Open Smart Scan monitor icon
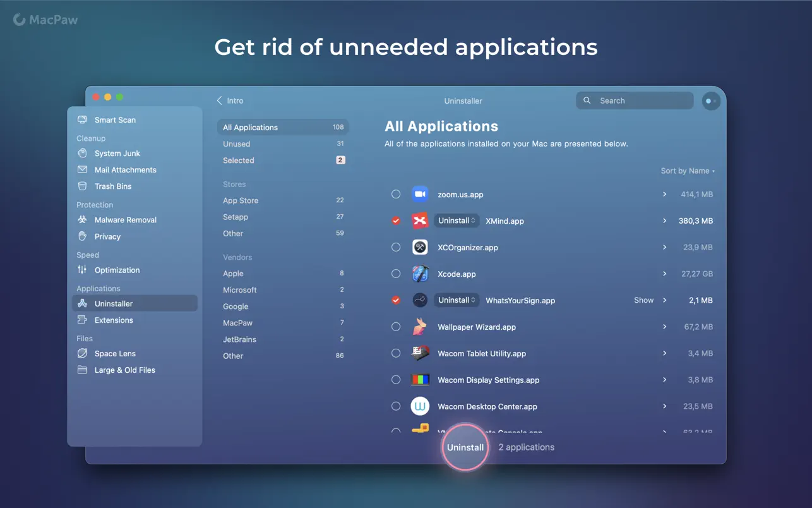Image resolution: width=812 pixels, height=508 pixels. (x=82, y=119)
